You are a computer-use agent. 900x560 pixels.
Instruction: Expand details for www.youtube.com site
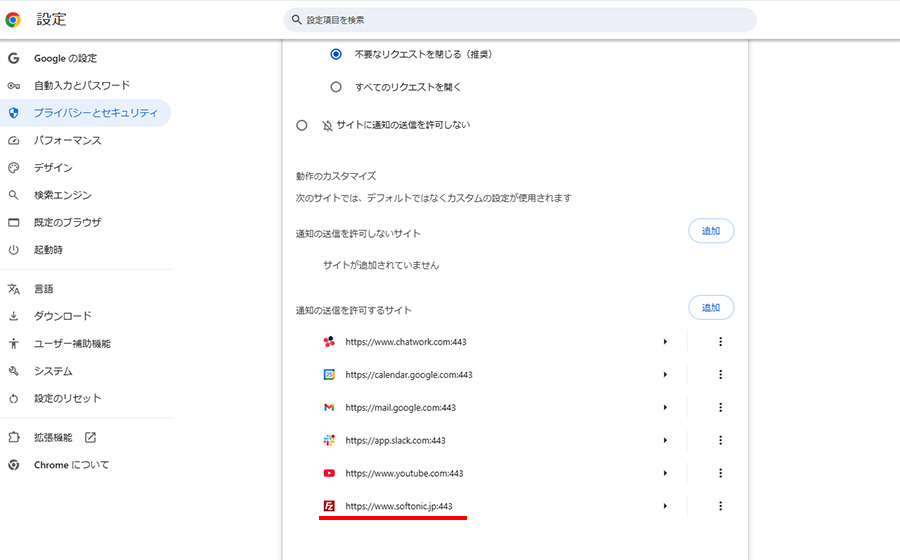(x=665, y=473)
